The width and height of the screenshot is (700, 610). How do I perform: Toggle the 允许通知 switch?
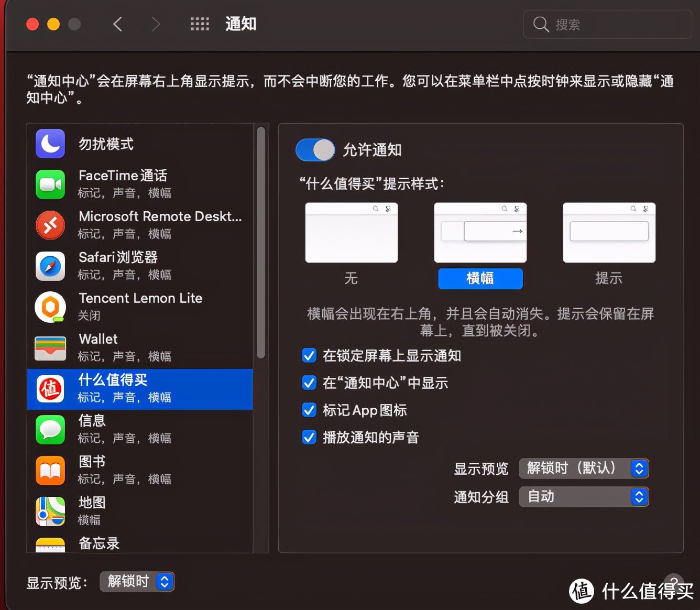click(x=315, y=150)
